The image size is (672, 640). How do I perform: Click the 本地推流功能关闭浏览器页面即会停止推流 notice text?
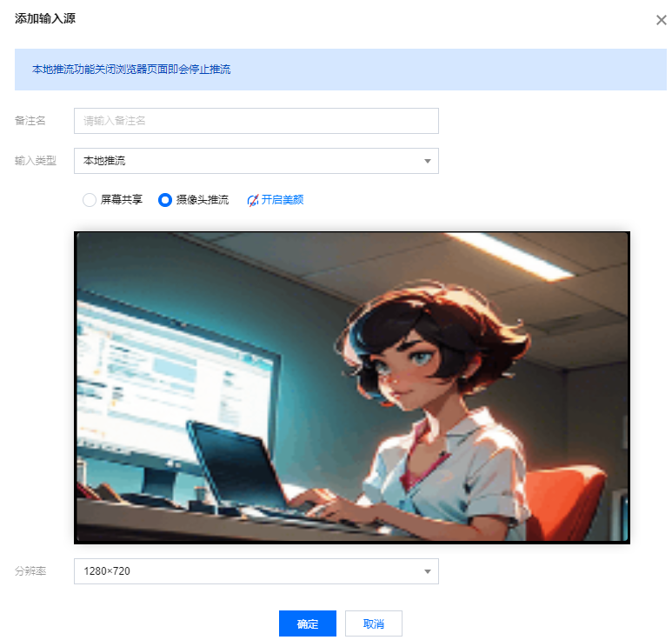click(x=131, y=70)
